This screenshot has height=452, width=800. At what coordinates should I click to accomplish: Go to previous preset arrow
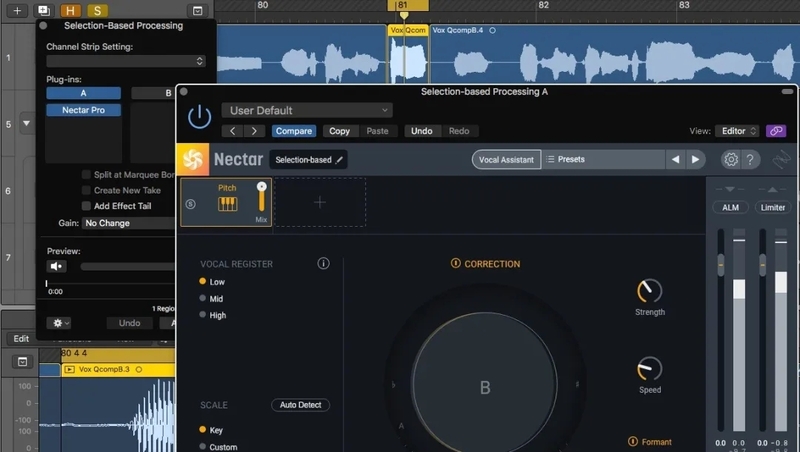click(x=233, y=131)
